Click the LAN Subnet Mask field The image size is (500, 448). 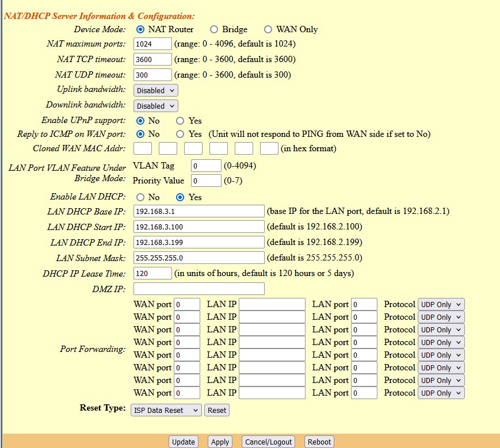coord(199,258)
